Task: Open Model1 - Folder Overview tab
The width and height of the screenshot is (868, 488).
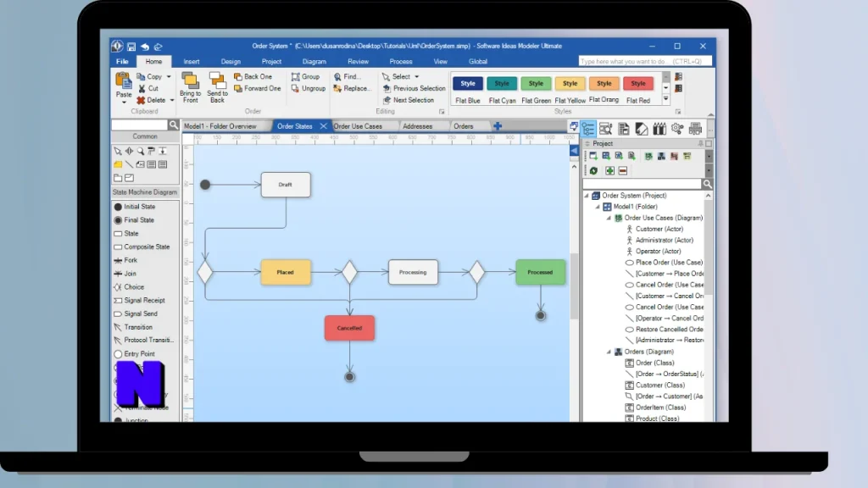Action: click(220, 126)
